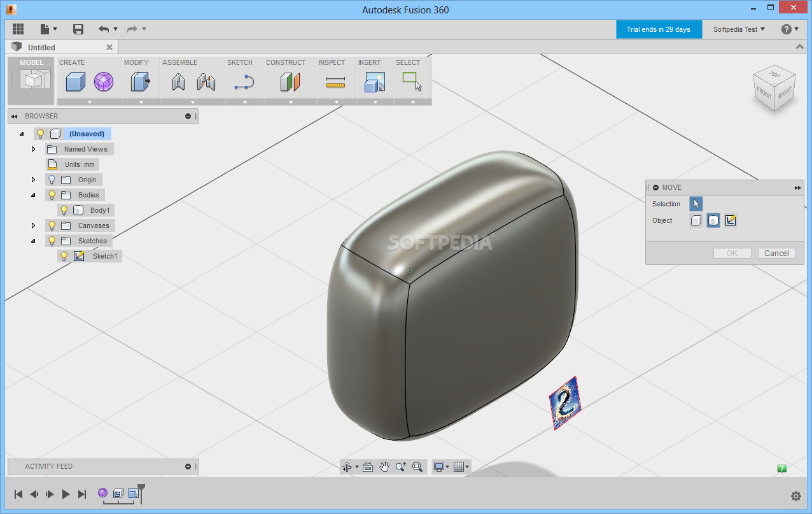The width and height of the screenshot is (812, 514).
Task: Switch the Model workspace button
Action: [31, 80]
